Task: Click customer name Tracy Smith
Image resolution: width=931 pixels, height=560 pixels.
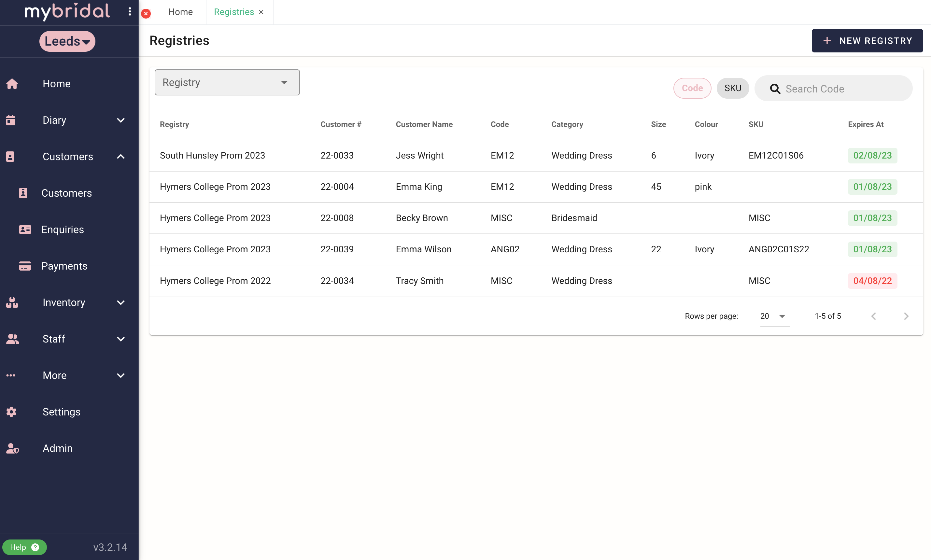Action: (420, 281)
